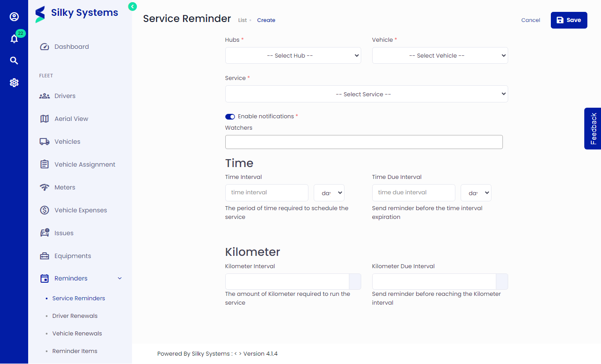Click the Vehicle Expenses dollar icon

coord(44,210)
